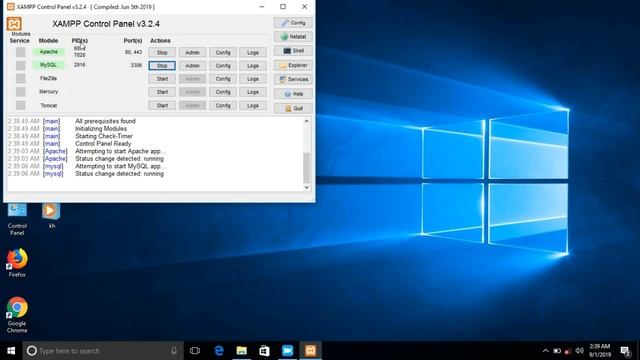Open the Control Panel desktop shortcut
This screenshot has height=360, width=640.
pos(17,219)
